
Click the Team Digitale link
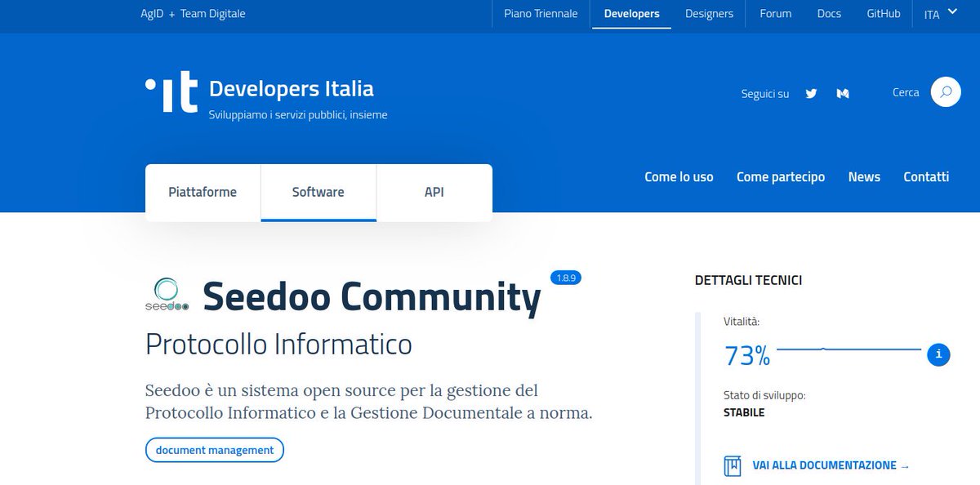click(x=213, y=14)
